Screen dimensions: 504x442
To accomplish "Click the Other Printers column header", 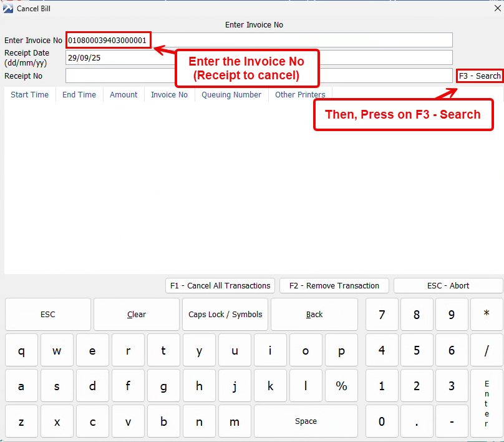I will (300, 95).
